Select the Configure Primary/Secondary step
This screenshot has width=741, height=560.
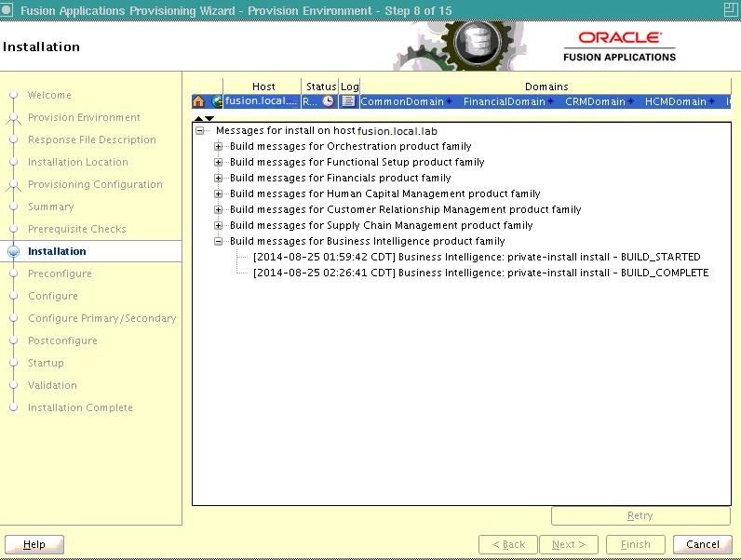(x=102, y=318)
